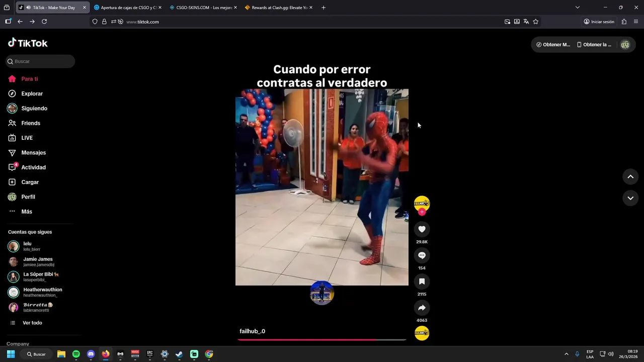This screenshot has width=644, height=362.
Task: Click the playing Spider-Man video
Action: coord(322,187)
